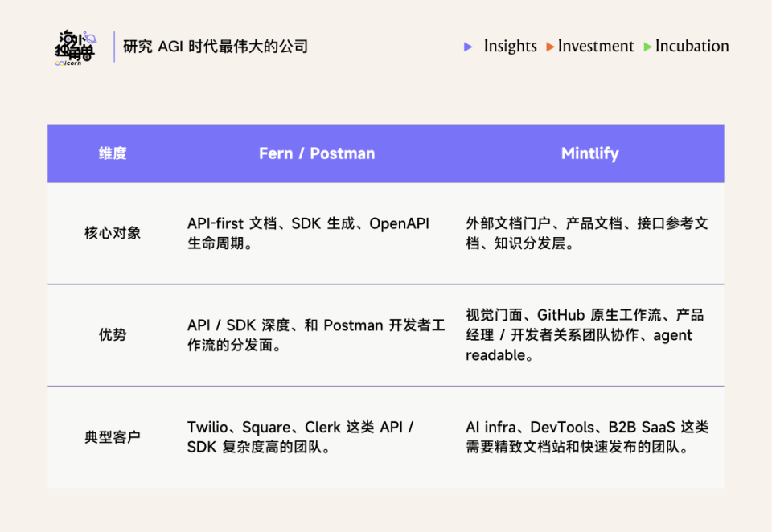Click the orange triangle before Investment
772x532 pixels.
pyautogui.click(x=550, y=47)
